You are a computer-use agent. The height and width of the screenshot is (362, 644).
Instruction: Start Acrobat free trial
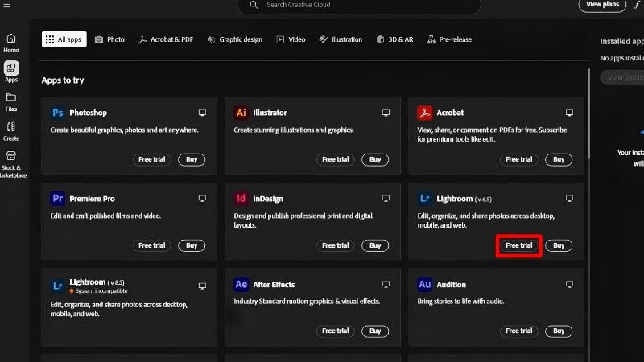click(518, 159)
